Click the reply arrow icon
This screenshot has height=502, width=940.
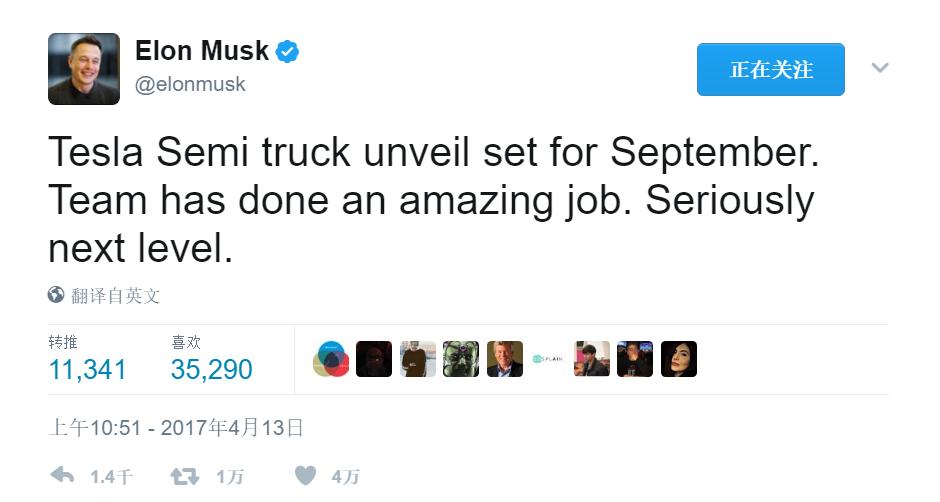pyautogui.click(x=62, y=476)
